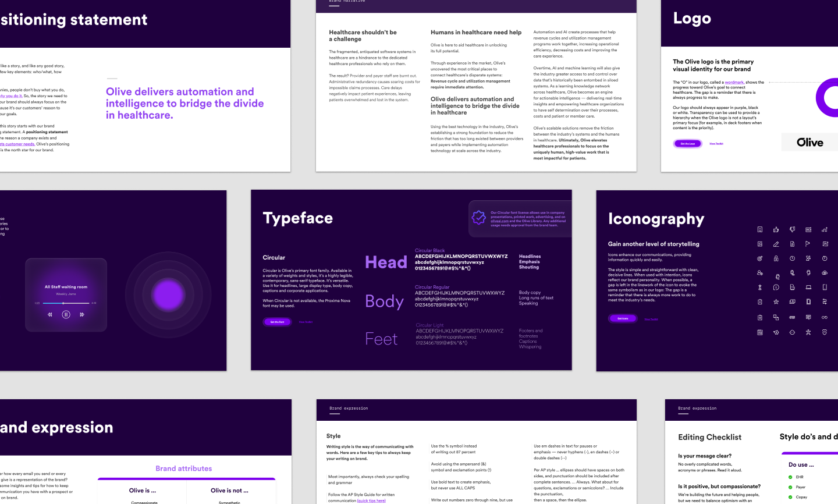Viewport: 838px width, 504px height.
Task: Select the mobile phone icon
Action: pos(825,288)
